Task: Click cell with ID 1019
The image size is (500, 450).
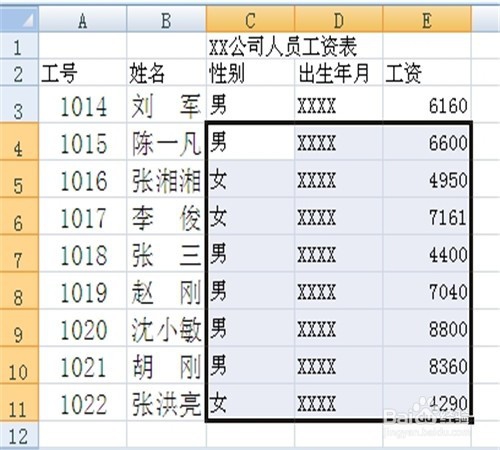Action: click(83, 291)
